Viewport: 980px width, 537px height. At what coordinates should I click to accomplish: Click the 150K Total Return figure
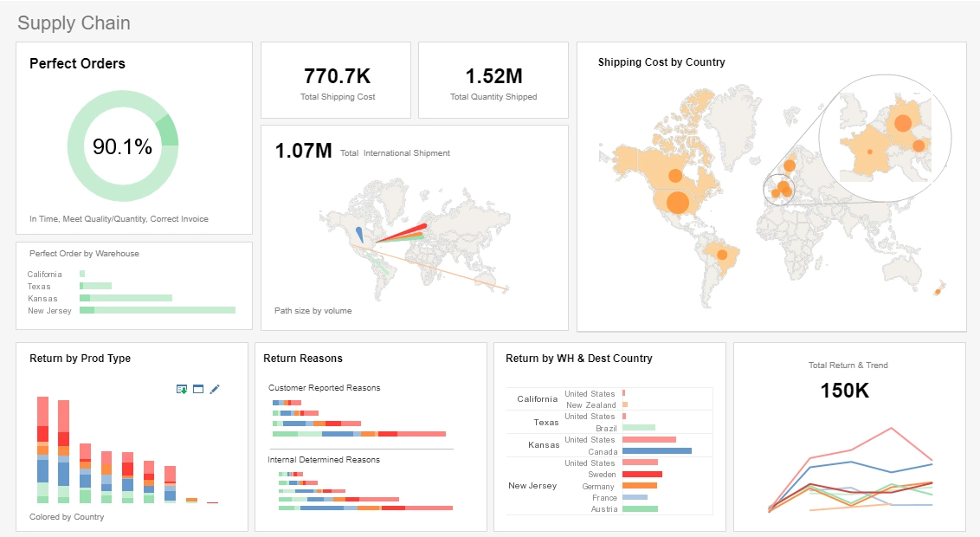845,391
